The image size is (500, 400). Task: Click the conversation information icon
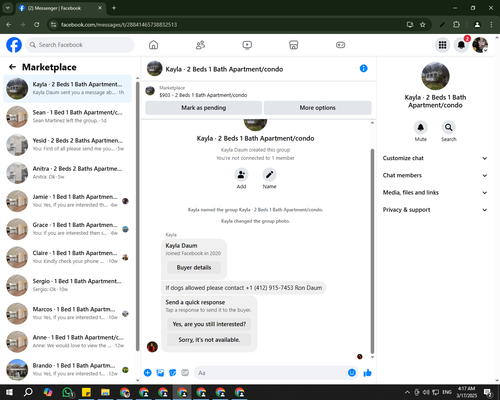[x=364, y=68]
